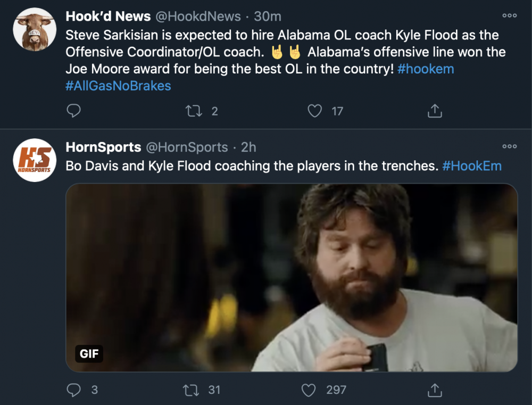The height and width of the screenshot is (405, 532).
Task: Reply to the HornSports tweet
Action: (x=73, y=390)
